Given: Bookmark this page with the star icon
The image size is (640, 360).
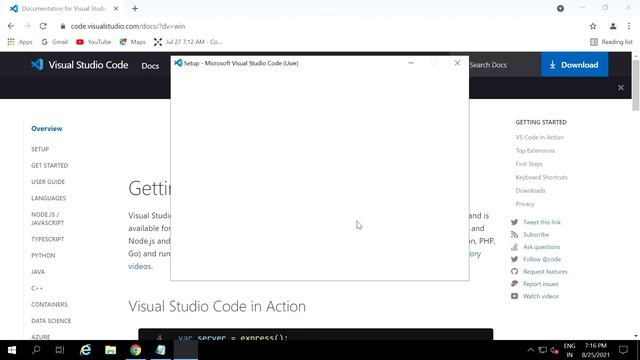Looking at the screenshot, I should (x=593, y=26).
